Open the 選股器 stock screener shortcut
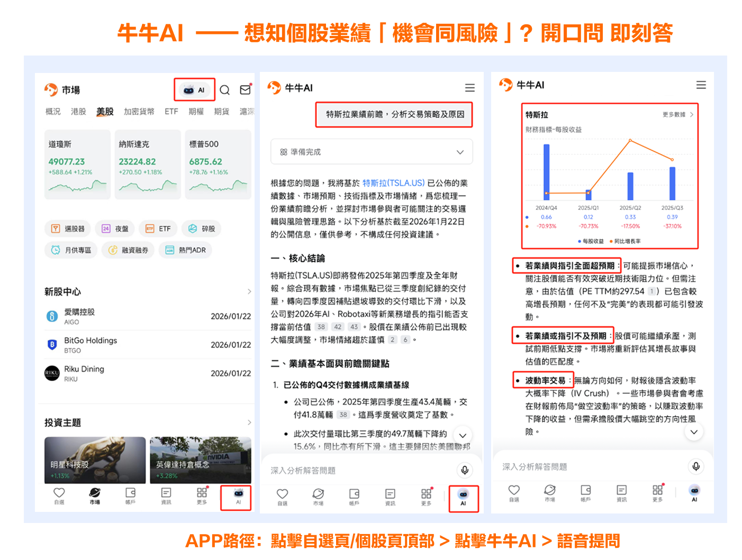The height and width of the screenshot is (560, 742). (68, 228)
